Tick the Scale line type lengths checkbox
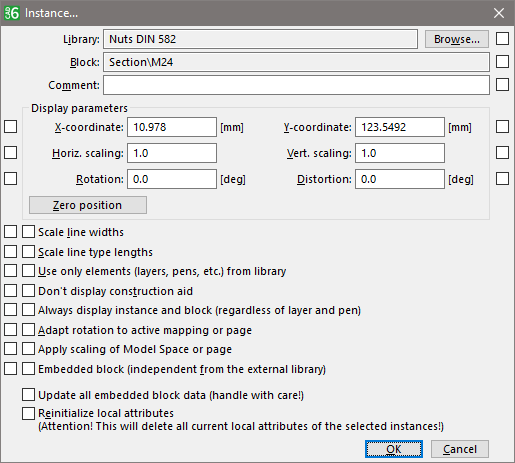 [28, 252]
